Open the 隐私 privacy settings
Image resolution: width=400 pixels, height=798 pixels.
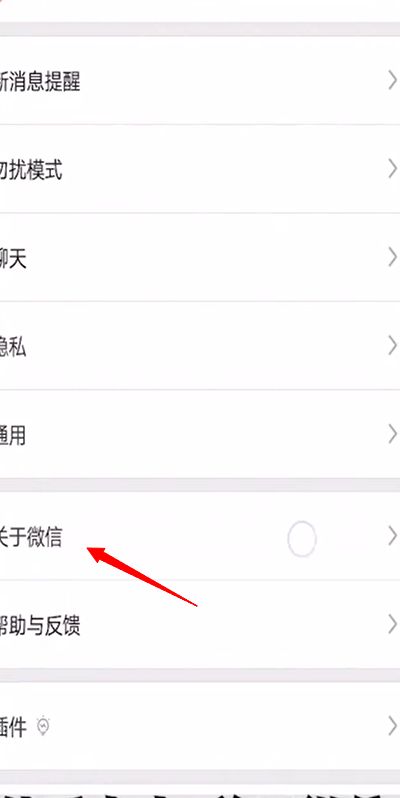point(200,346)
